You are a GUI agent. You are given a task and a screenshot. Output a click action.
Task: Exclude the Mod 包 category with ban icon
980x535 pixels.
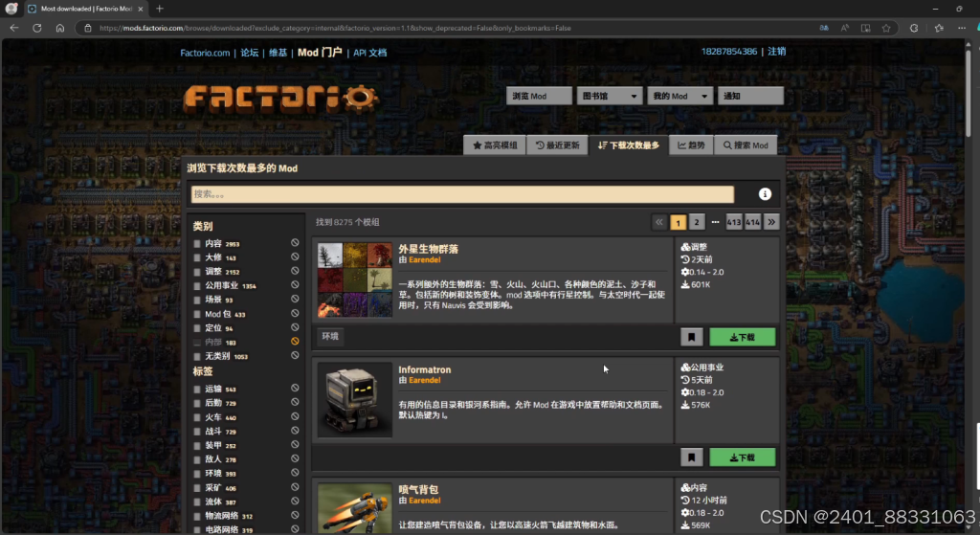click(x=295, y=313)
